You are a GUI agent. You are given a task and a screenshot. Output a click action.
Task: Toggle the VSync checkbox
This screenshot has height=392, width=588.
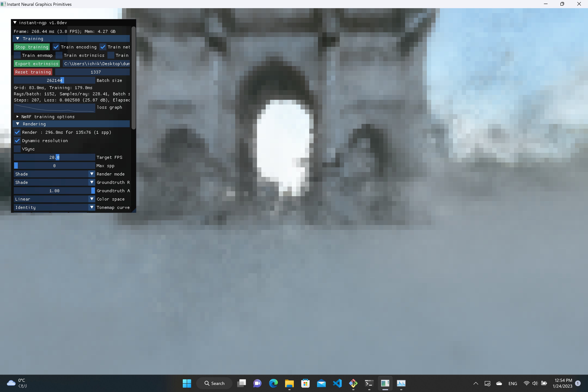click(x=17, y=149)
